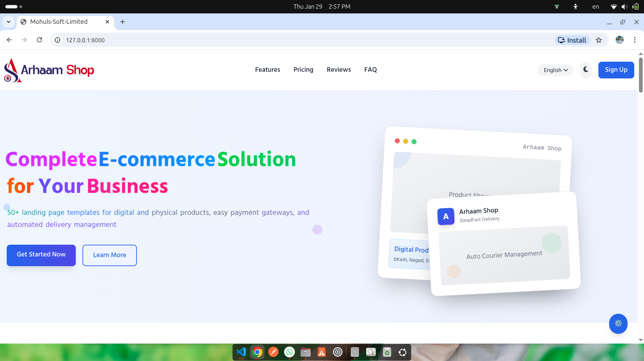Click the Wi-Fi icon in the top bar
644x361 pixels.
613,7
